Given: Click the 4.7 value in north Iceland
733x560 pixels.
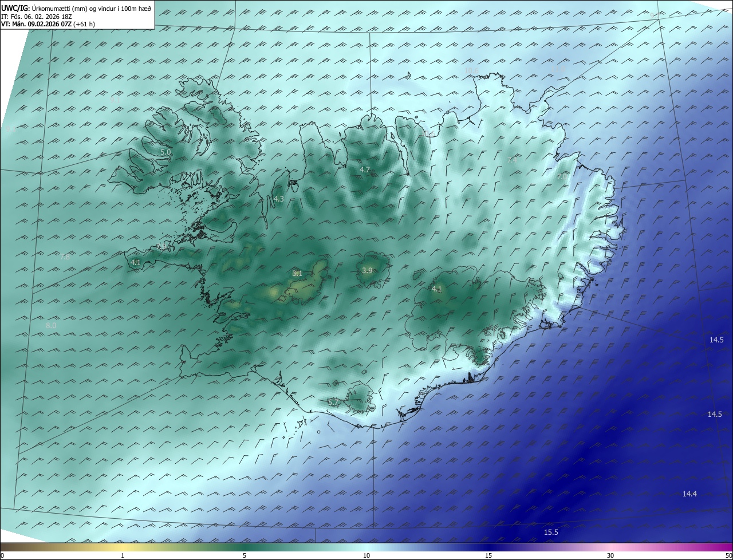Looking at the screenshot, I should (365, 169).
